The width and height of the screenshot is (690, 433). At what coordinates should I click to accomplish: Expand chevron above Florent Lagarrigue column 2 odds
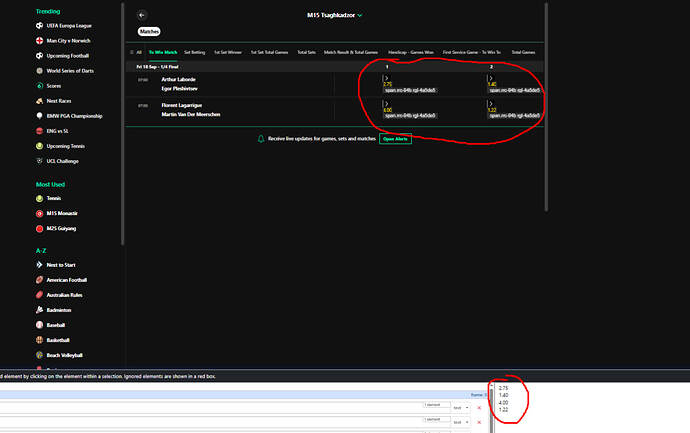point(490,104)
